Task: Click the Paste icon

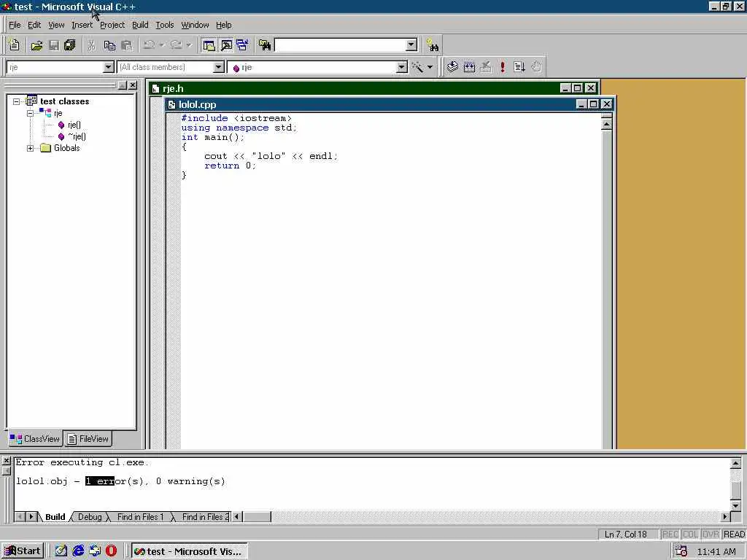Action: tap(127, 45)
